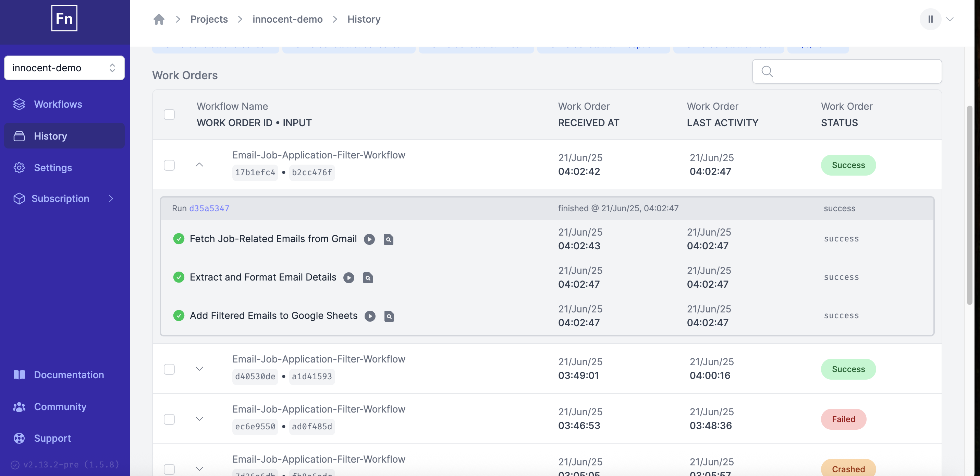Rerun Extract and Format Email Details step
The width and height of the screenshot is (980, 476).
348,277
